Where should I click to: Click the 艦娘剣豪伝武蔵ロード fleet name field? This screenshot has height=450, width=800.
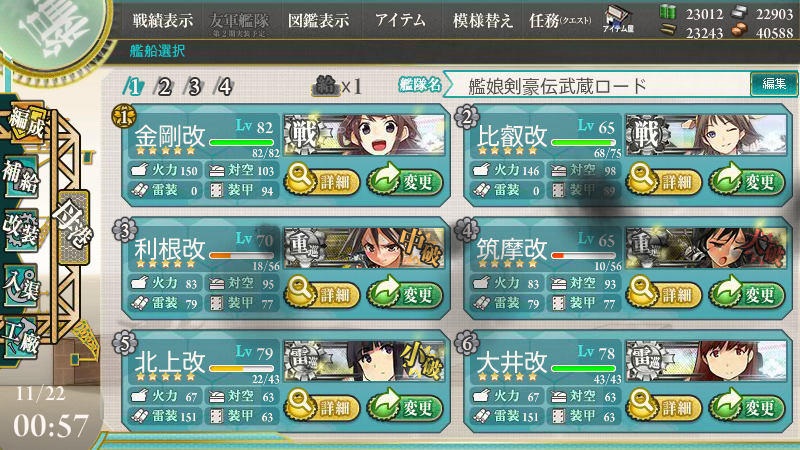tap(597, 85)
